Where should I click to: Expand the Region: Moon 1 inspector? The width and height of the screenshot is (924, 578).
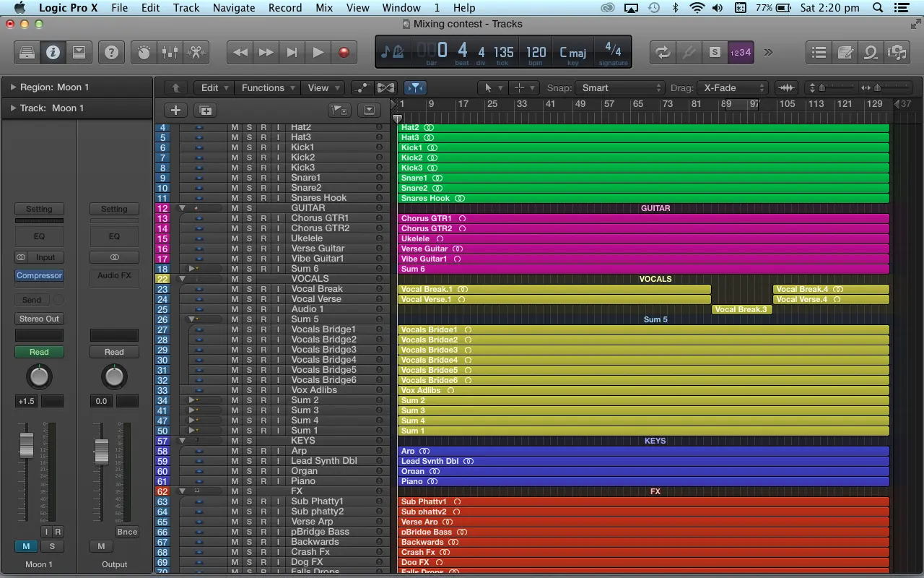[x=13, y=87]
